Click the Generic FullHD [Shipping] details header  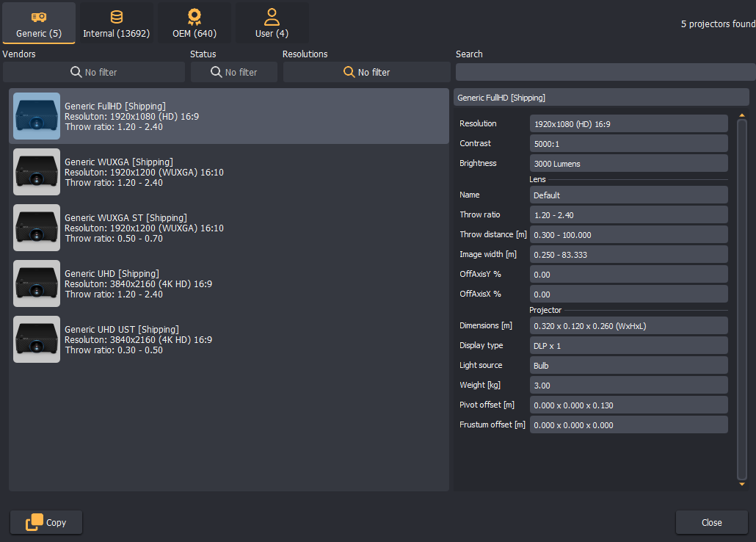601,98
